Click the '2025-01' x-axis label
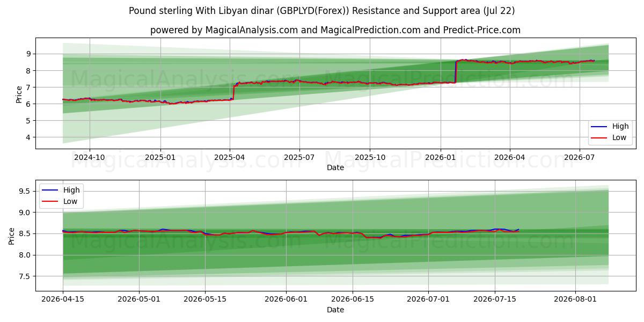The width and height of the screenshot is (644, 322). point(160,158)
